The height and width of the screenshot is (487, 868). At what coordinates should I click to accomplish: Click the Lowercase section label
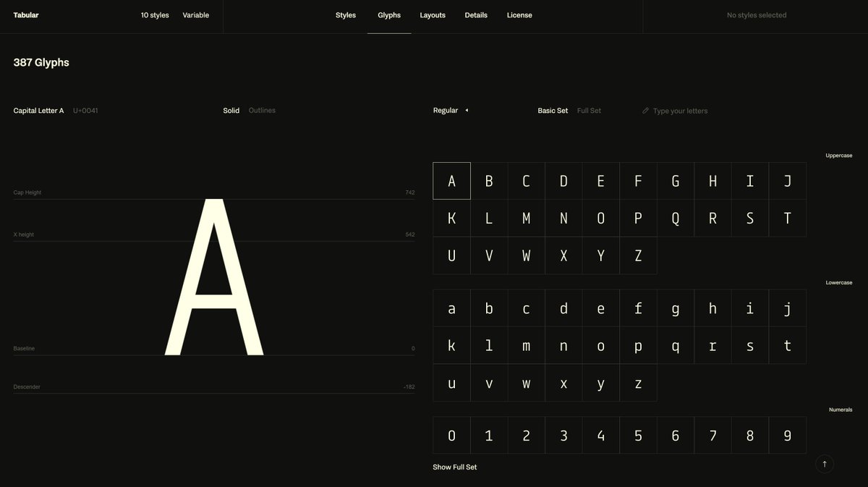coord(839,283)
